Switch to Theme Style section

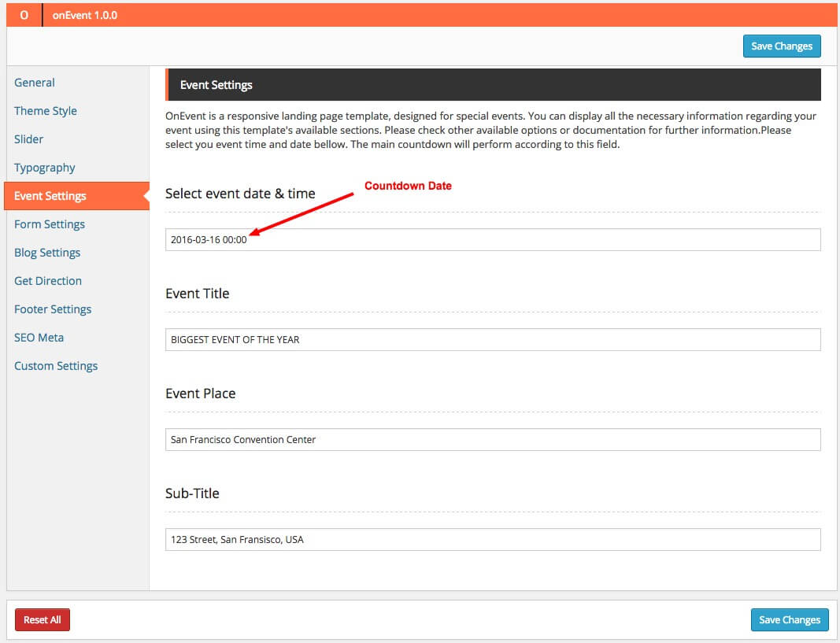tap(46, 111)
